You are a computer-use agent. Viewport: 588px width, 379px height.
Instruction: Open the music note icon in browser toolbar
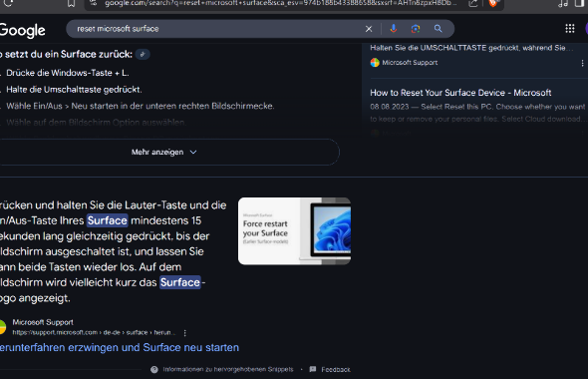point(562,3)
